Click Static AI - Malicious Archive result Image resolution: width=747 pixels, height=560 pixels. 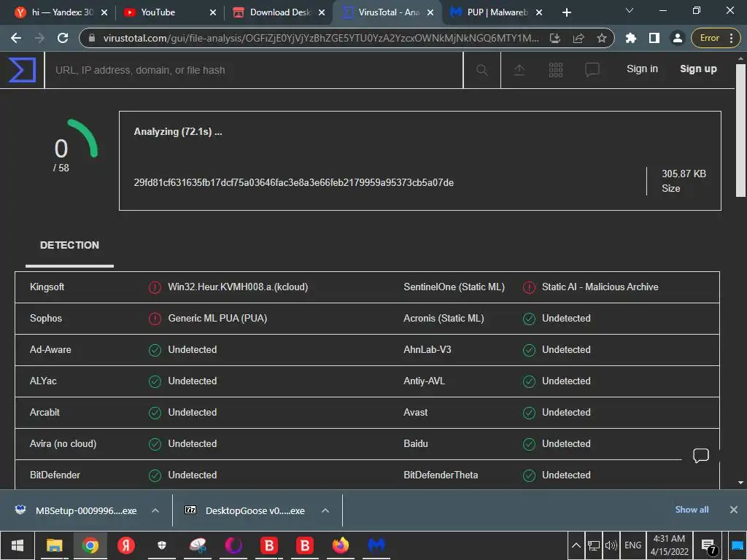click(x=600, y=287)
